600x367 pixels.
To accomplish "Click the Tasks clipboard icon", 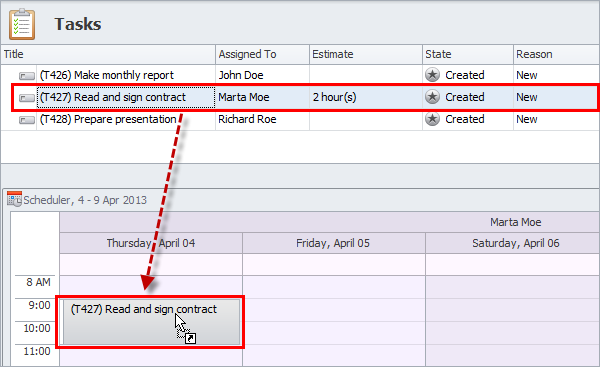I will pyautogui.click(x=22, y=24).
